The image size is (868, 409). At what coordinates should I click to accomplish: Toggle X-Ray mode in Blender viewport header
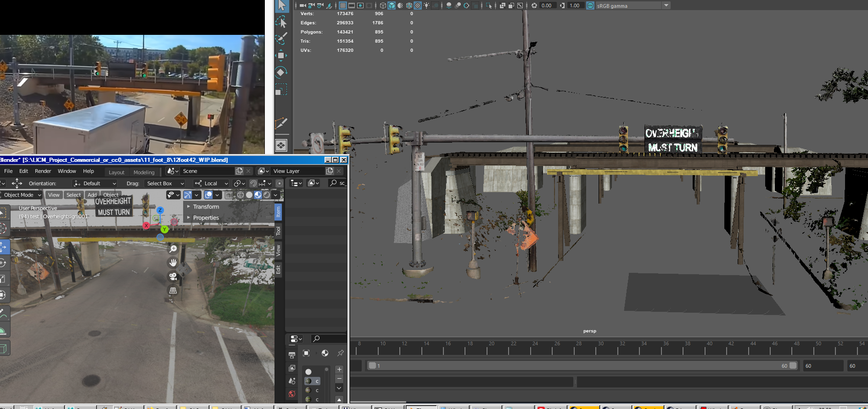tap(229, 195)
